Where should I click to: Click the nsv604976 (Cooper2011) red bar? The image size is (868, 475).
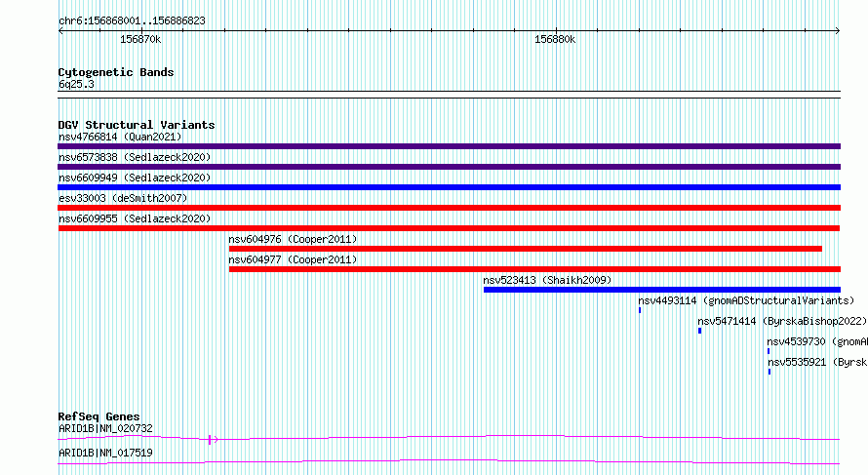click(x=526, y=249)
